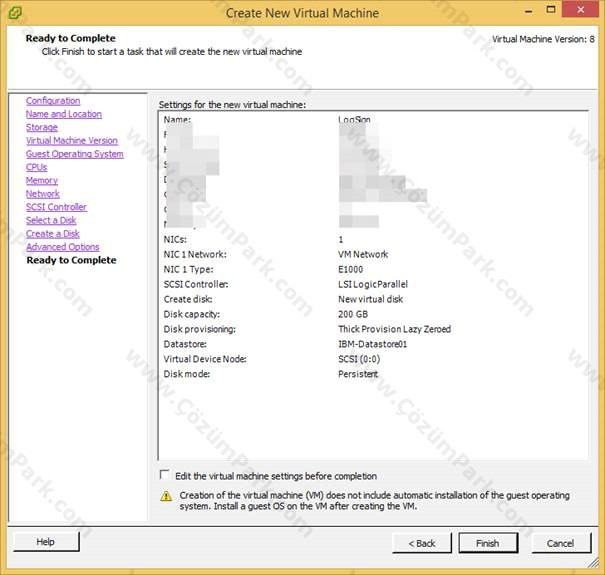Open the Name and Location step
Viewport: 605px width, 575px height.
point(64,114)
